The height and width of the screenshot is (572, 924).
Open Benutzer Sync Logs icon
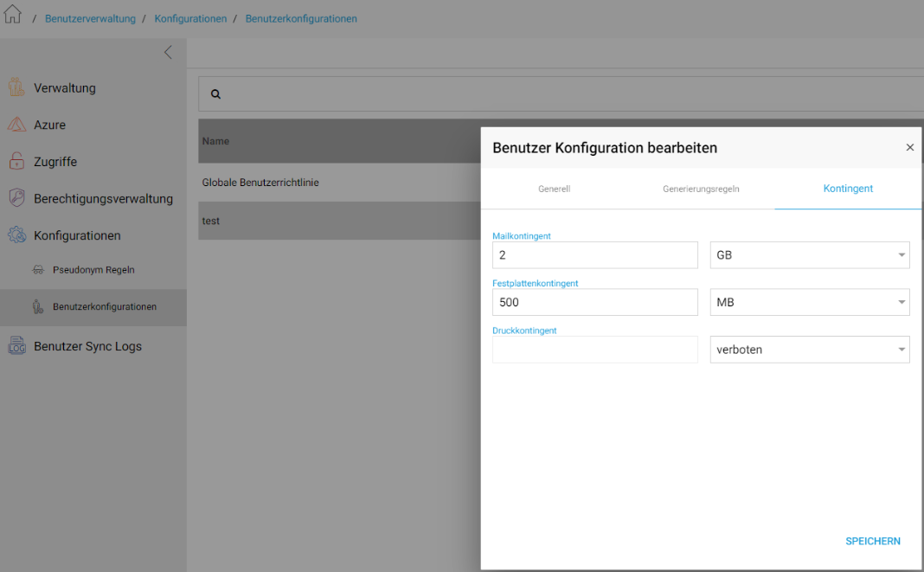tap(16, 346)
